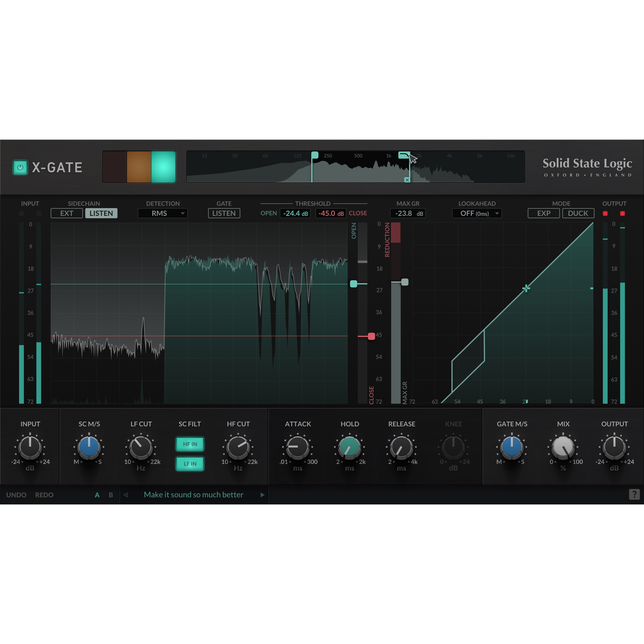This screenshot has height=644, width=644.
Task: Toggle the power icon beside X-GATE
Action: [20, 167]
